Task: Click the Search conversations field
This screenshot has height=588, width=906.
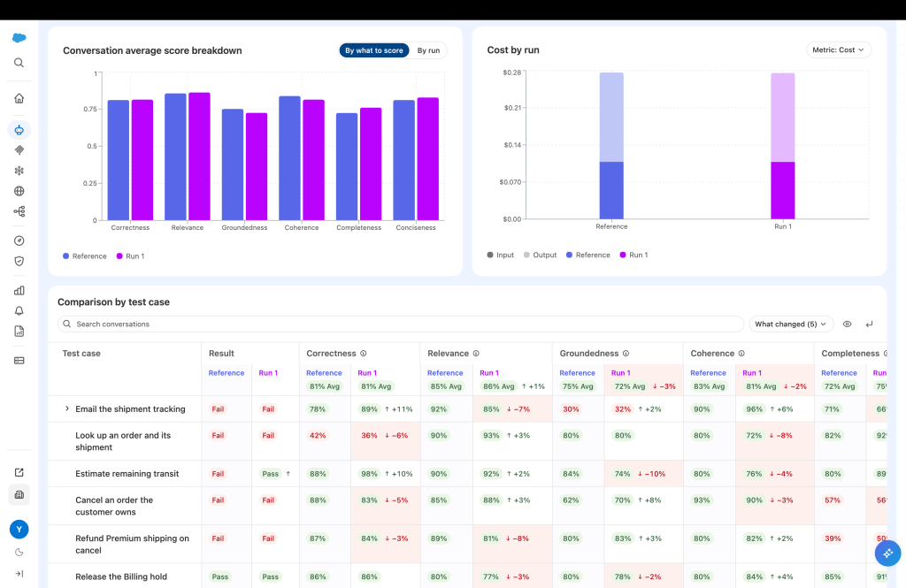Action: pos(401,324)
